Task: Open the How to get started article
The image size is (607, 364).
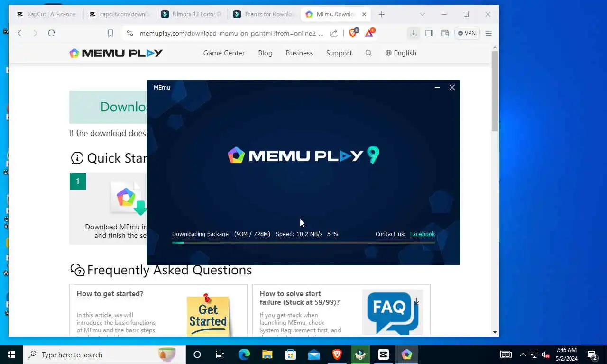Action: coord(110,294)
